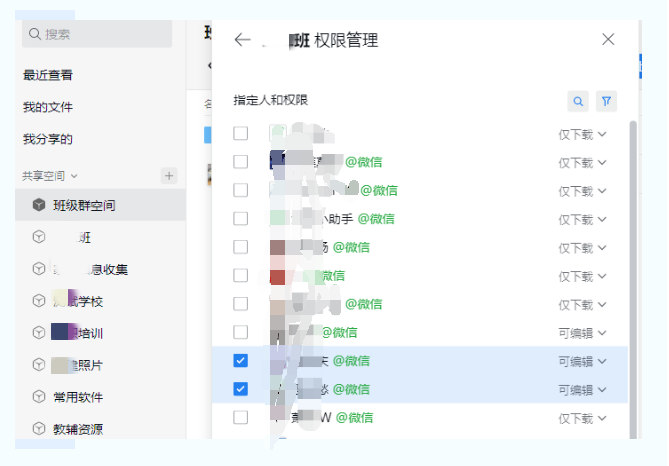Open 仅下载 dropdown for first member
Screen dimensions: 669x466
(x=582, y=134)
